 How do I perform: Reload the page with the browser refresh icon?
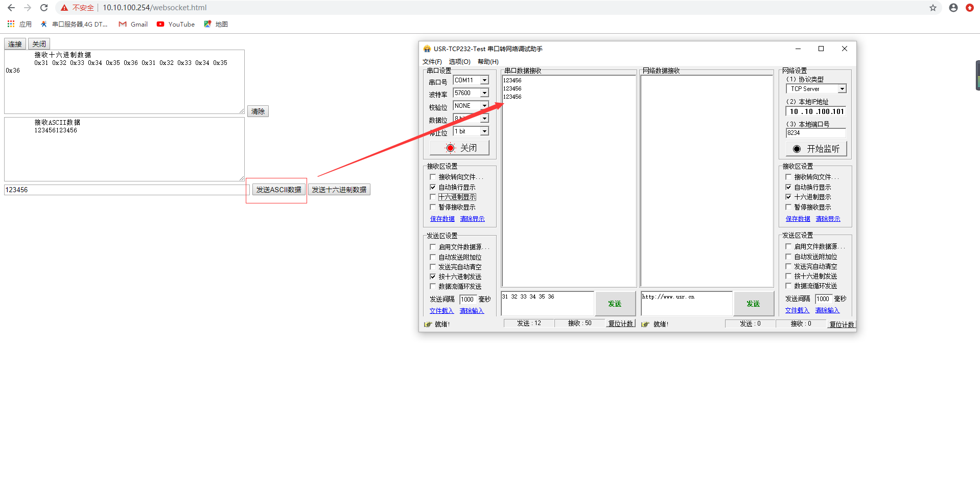click(x=44, y=8)
